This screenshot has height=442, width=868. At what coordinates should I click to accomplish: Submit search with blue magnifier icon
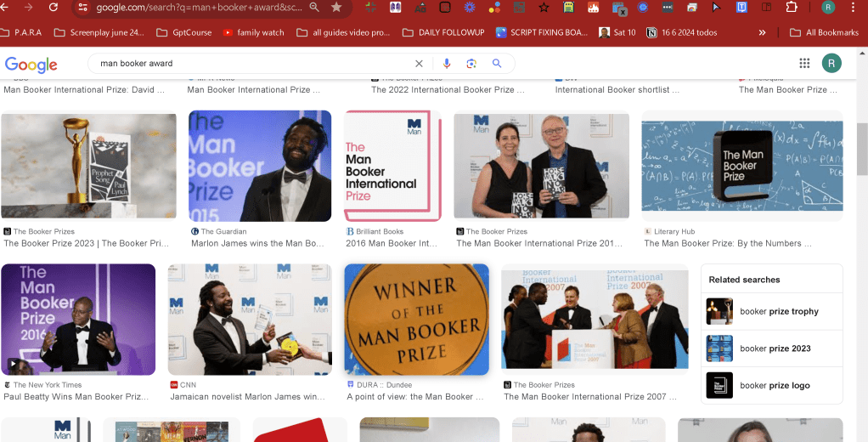tap(497, 63)
